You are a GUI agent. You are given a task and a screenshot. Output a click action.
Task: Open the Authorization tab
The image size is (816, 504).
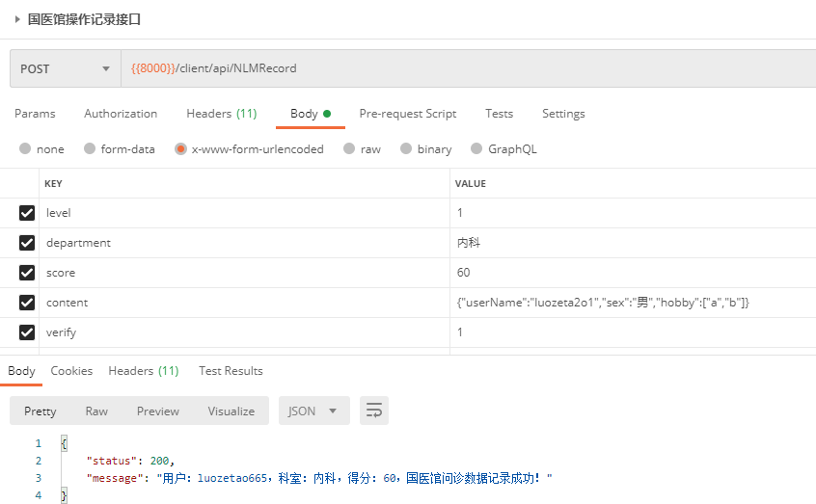tap(121, 114)
